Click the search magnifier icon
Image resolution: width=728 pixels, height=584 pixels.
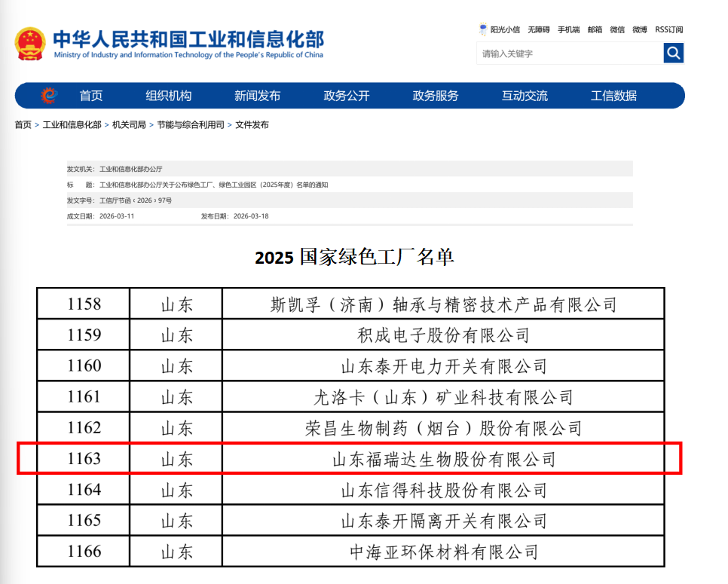click(673, 53)
